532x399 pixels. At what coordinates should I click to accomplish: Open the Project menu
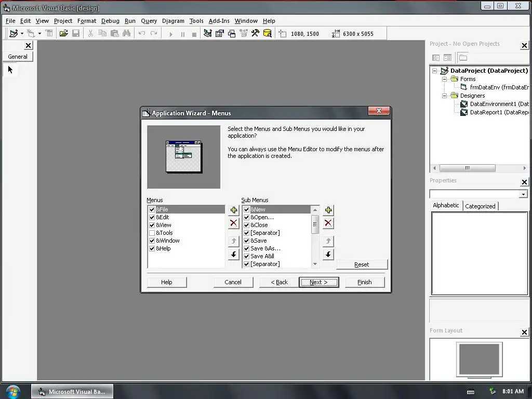click(x=63, y=21)
